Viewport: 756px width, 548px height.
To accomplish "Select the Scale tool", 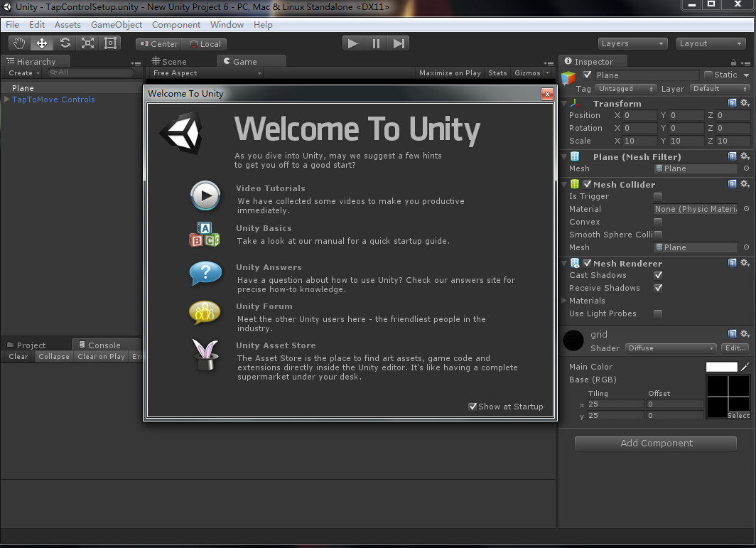I will pos(88,43).
